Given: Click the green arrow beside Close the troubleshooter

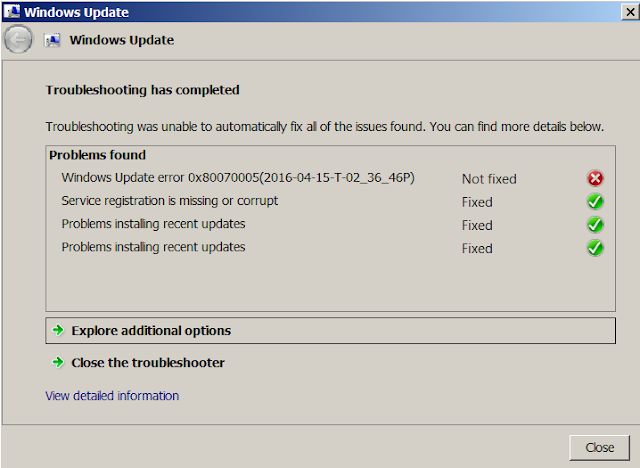Looking at the screenshot, I should click(x=58, y=362).
